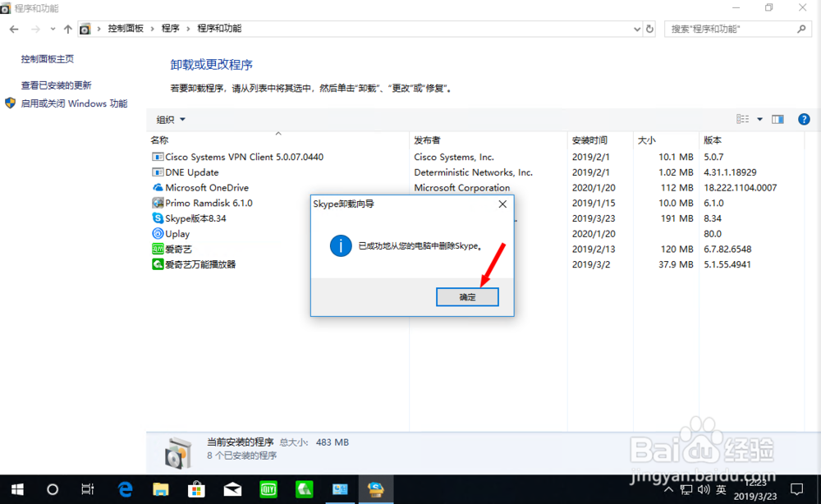Select Cisco Systems VPN Client 5.0.07.0440 entry
Viewport: 821px width, 504px height.
244,157
